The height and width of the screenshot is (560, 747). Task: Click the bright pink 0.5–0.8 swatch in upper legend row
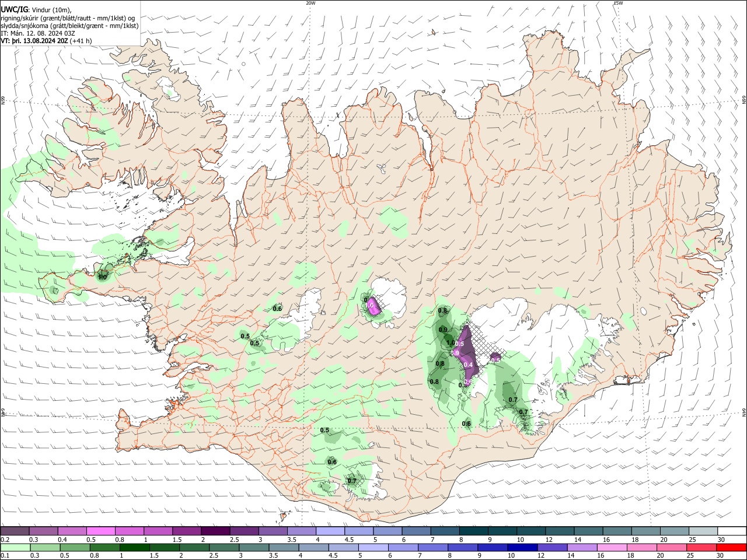(x=100, y=531)
